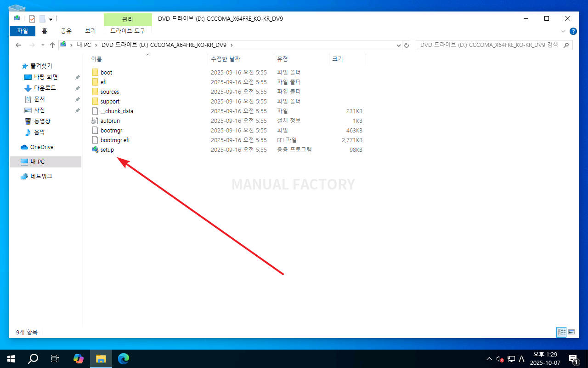Sort files by the 수정한 날짜 column header
588x368 pixels.
tap(226, 59)
